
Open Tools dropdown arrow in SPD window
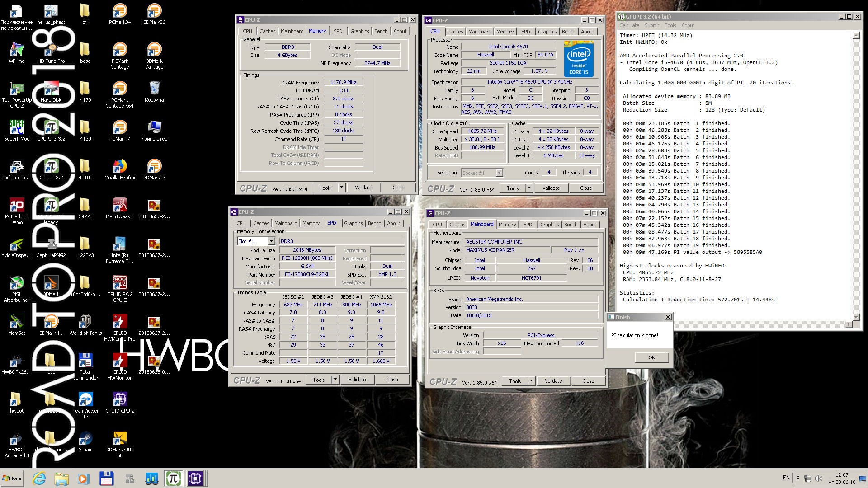click(335, 380)
